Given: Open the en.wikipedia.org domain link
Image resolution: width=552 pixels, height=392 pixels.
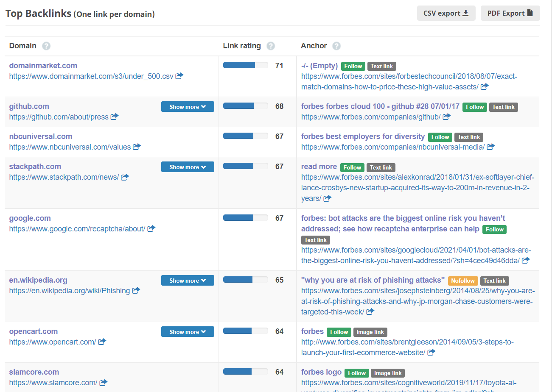Looking at the screenshot, I should [x=38, y=280].
